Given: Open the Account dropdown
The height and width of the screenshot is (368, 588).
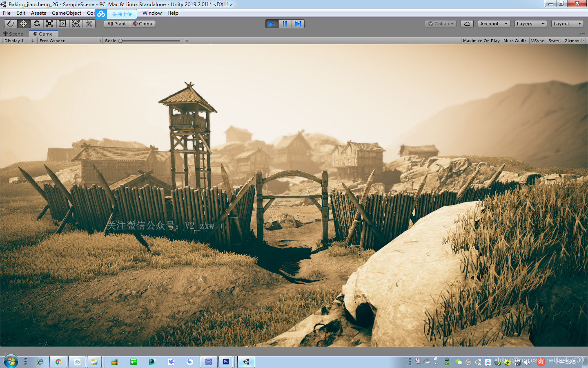Looking at the screenshot, I should point(494,24).
